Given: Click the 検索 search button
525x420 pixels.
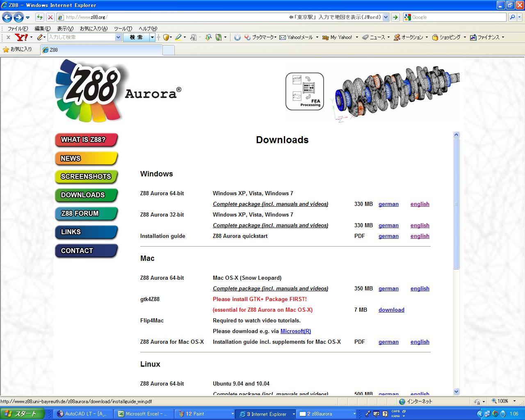Looking at the screenshot, I should pyautogui.click(x=136, y=37).
